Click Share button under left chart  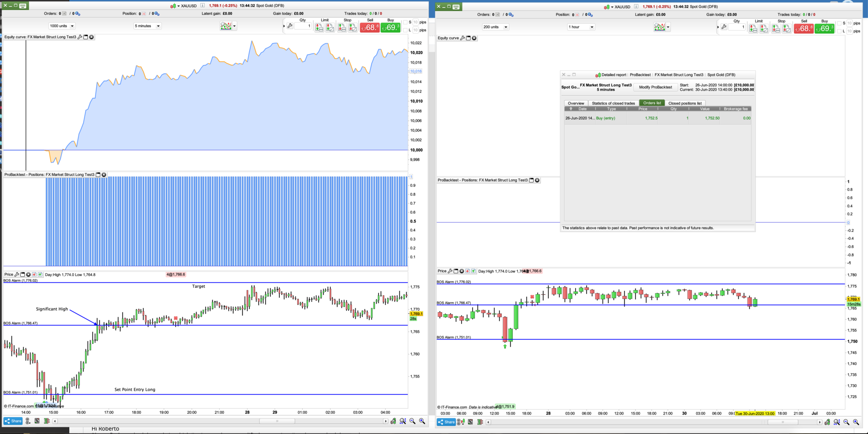13,421
